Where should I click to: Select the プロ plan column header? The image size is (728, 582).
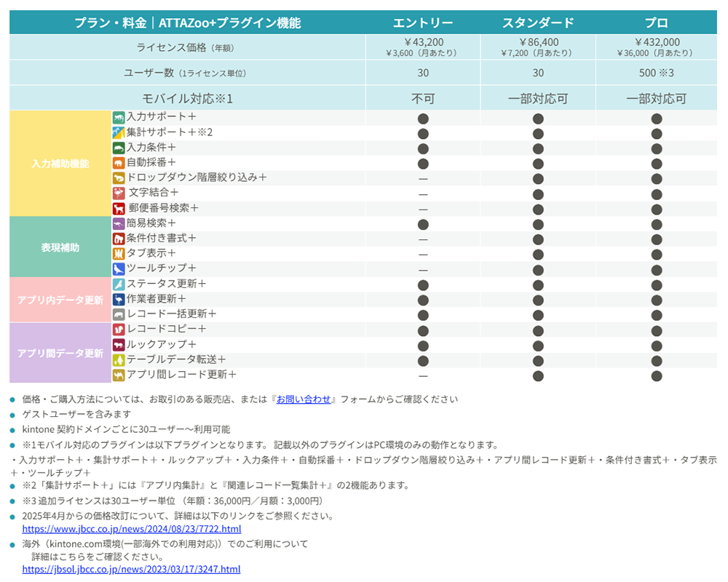click(x=657, y=22)
